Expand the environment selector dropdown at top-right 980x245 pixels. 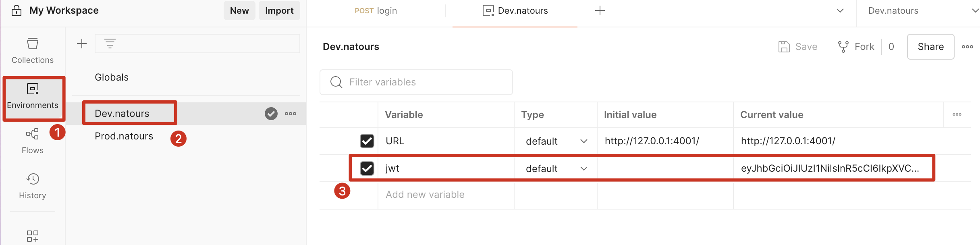975,10
